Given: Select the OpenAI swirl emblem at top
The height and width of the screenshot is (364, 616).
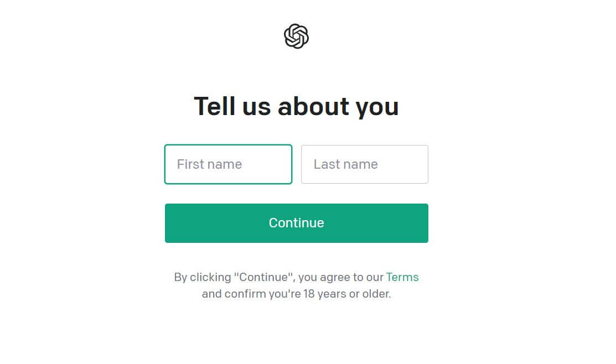Looking at the screenshot, I should [x=296, y=35].
